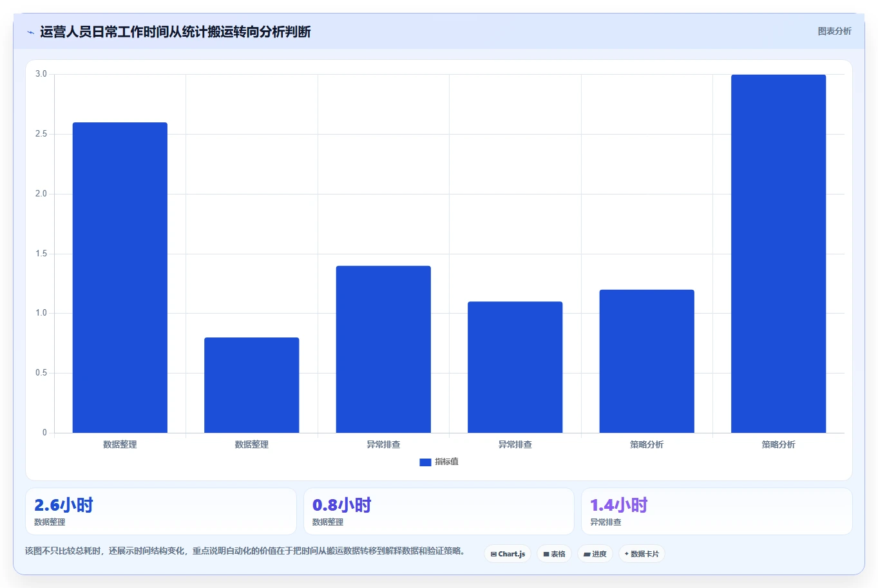Select the 表格 tag

click(x=554, y=554)
